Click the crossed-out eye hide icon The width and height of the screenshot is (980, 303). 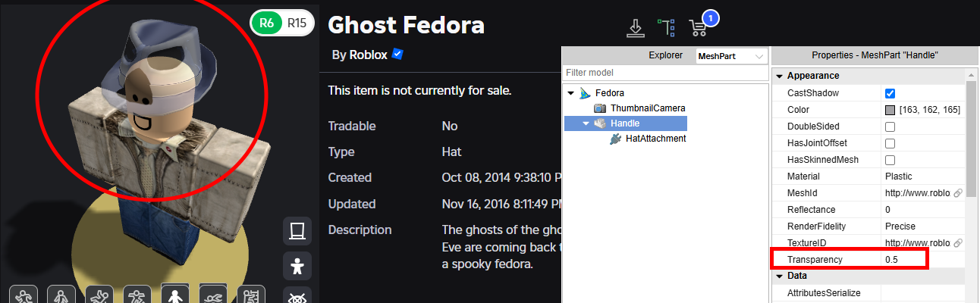point(297,297)
